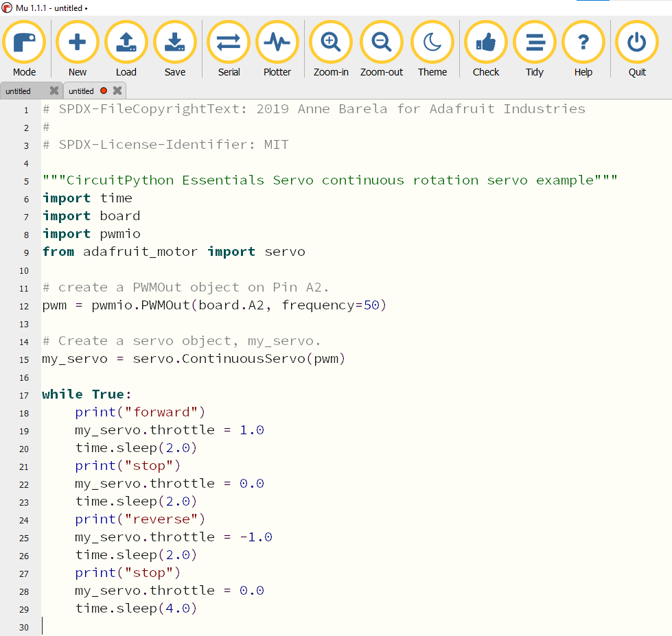Click 'from adafruit_motor import servo' line
This screenshot has width=672, height=636.
174,252
